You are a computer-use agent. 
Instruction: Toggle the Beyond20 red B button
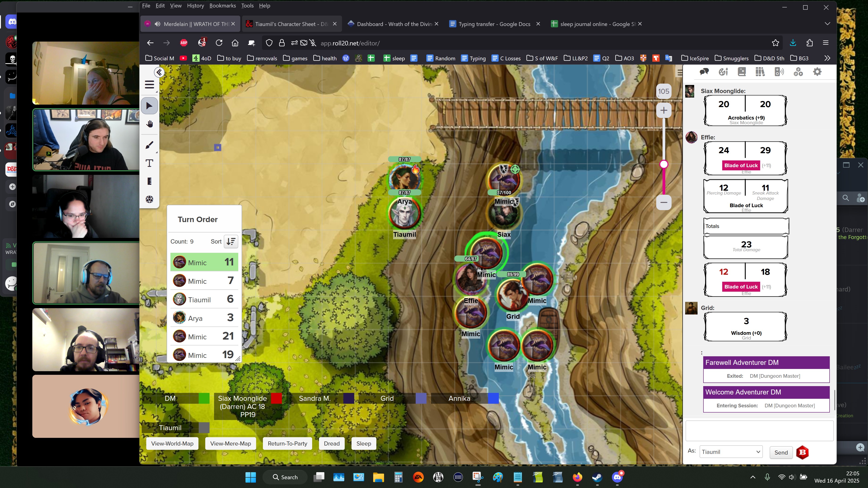[802, 452]
